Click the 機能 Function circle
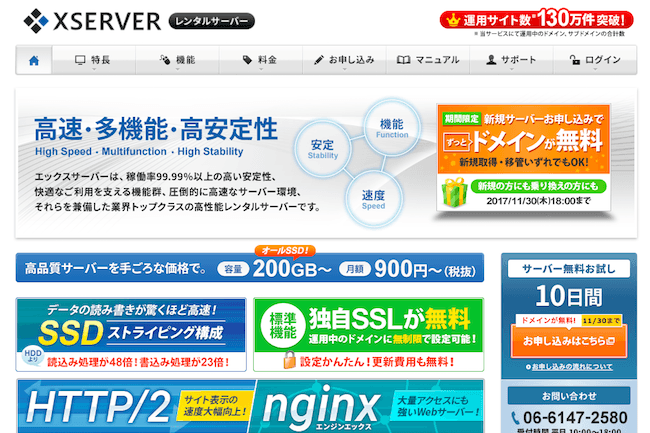Image resolution: width=650 pixels, height=433 pixels. pyautogui.click(x=392, y=128)
